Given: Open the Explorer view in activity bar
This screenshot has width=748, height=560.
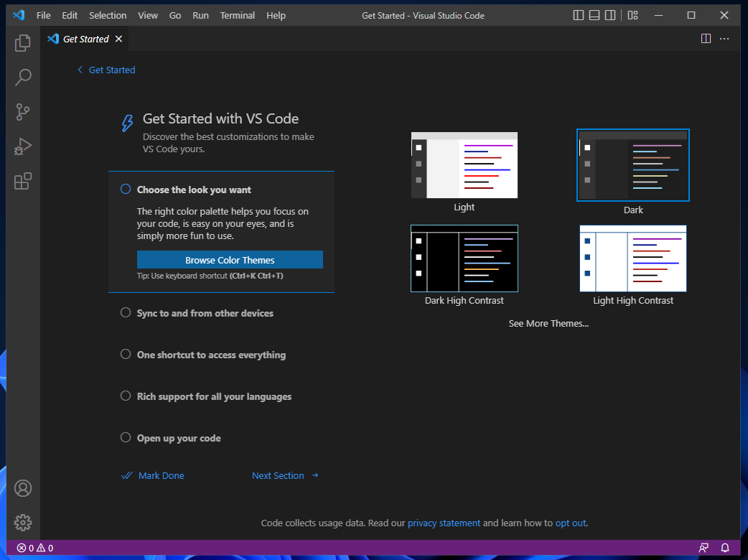Looking at the screenshot, I should click(x=22, y=43).
